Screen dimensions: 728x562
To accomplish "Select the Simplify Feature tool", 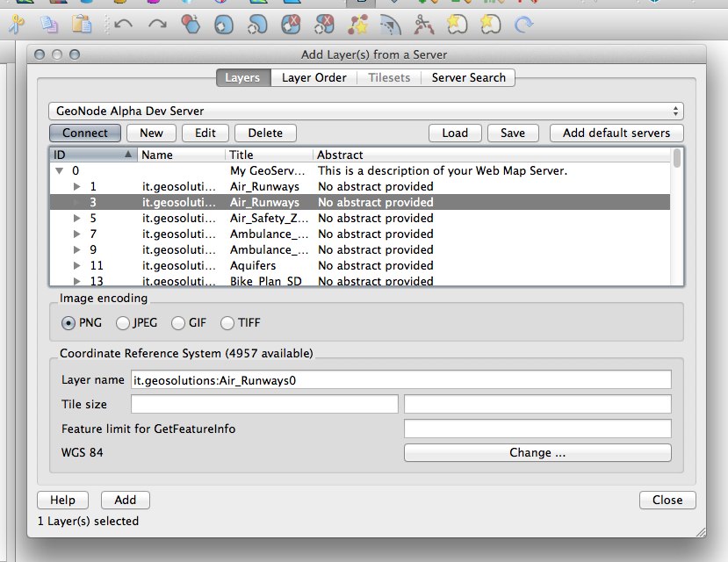I will pyautogui.click(x=191, y=24).
